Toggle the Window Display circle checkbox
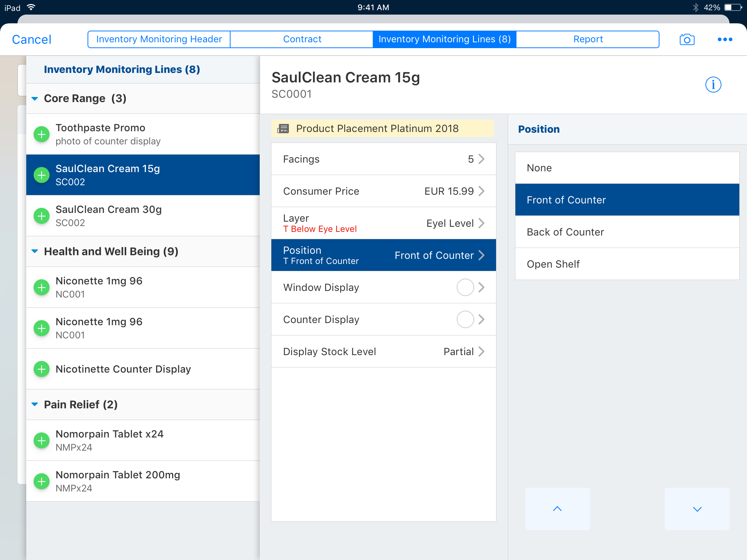Viewport: 747px width, 560px height. [465, 287]
